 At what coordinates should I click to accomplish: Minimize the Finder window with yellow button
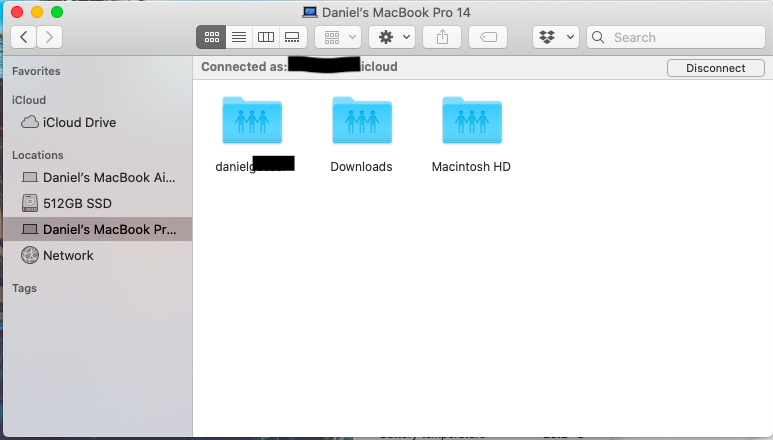tap(37, 12)
